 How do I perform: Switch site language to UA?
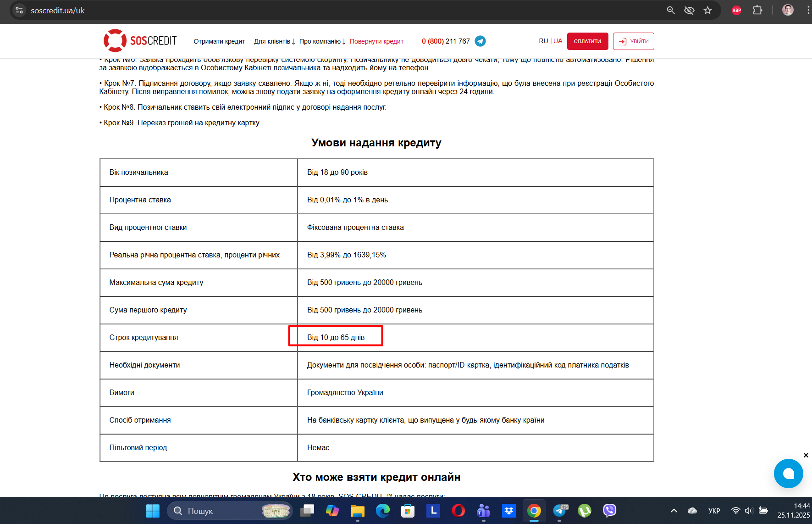tap(558, 41)
